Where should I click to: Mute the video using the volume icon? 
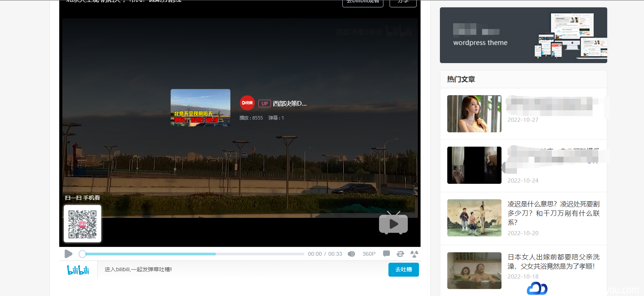pyautogui.click(x=351, y=254)
